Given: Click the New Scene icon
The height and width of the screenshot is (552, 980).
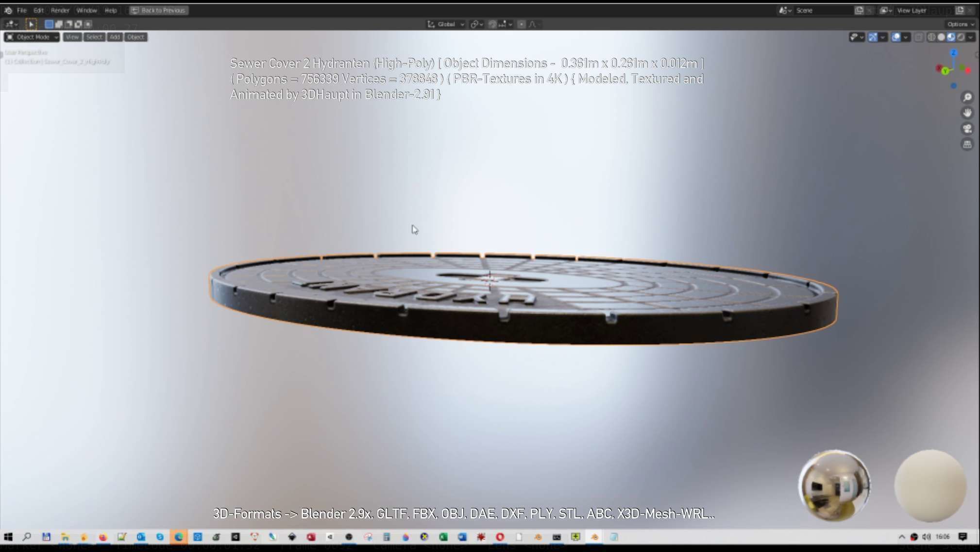Looking at the screenshot, I should [x=859, y=10].
